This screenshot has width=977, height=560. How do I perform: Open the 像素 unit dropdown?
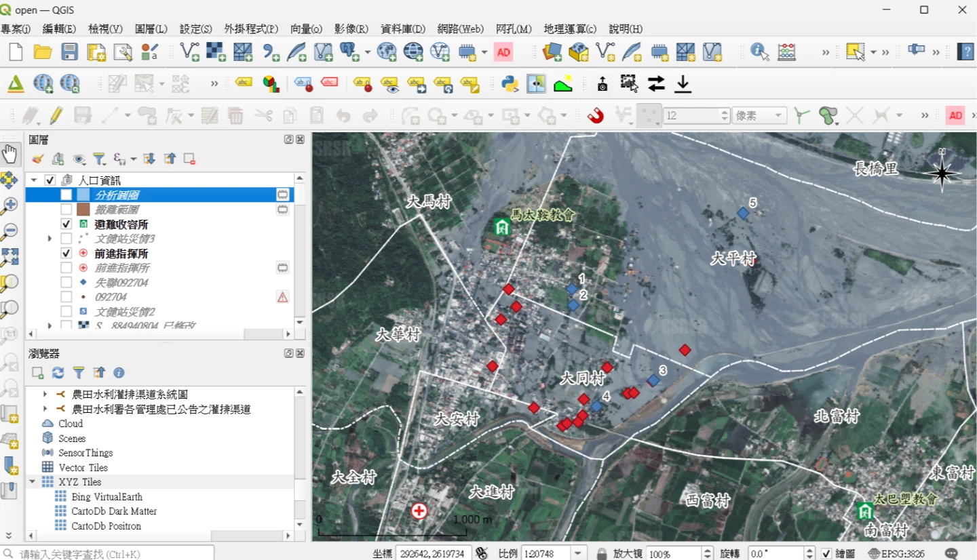[x=759, y=116]
